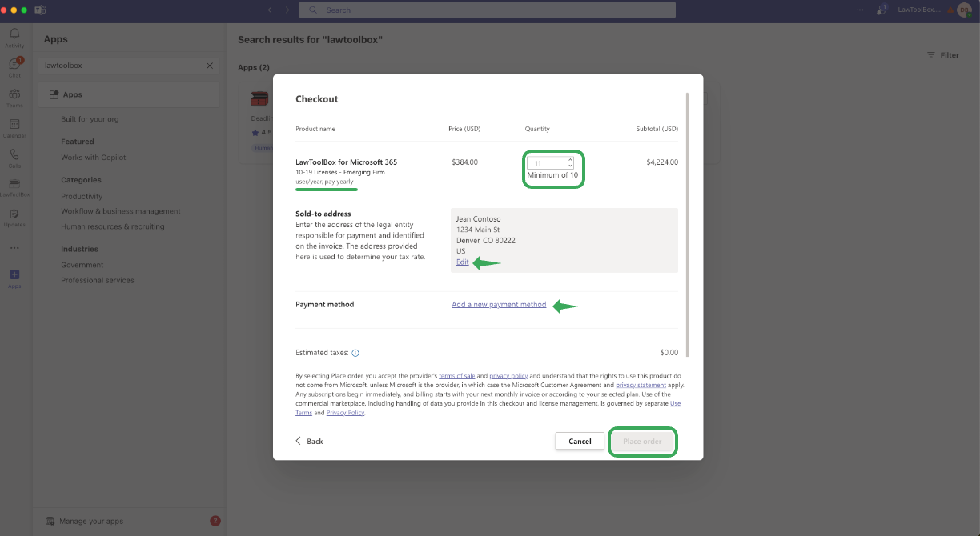Click the $384.00 price
The width and height of the screenshot is (980, 536).
click(464, 162)
